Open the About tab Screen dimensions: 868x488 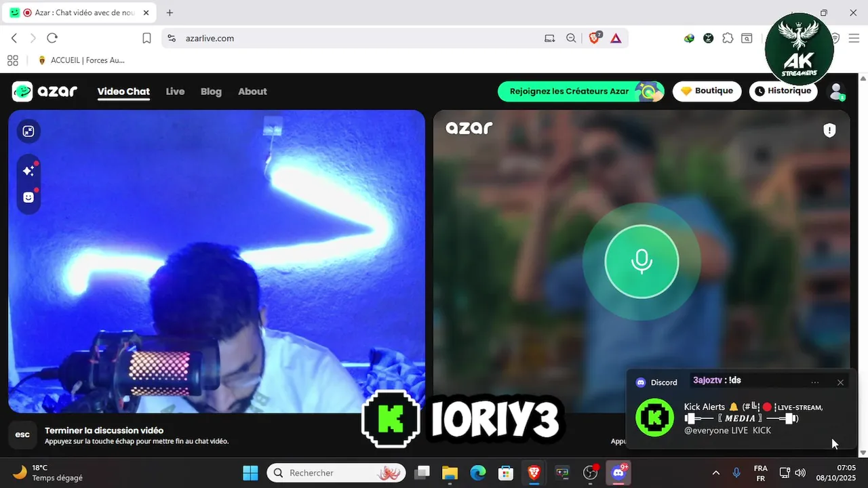(x=252, y=91)
